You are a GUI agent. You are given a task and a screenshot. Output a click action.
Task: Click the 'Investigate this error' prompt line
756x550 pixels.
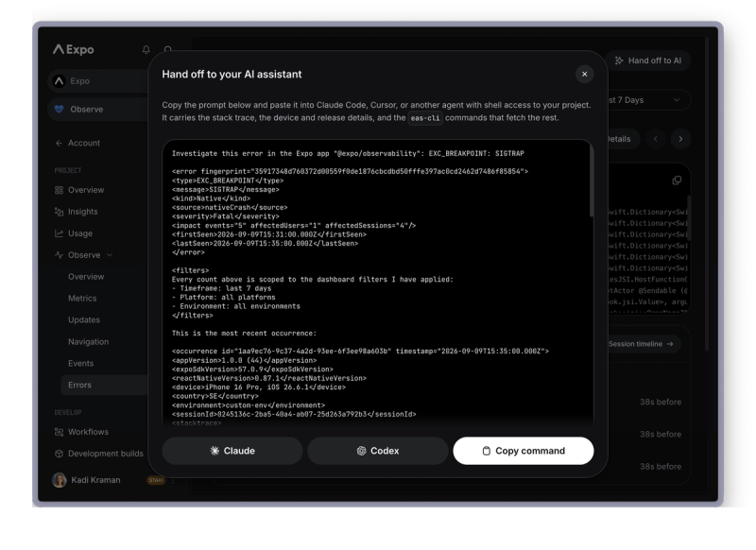pyautogui.click(x=348, y=153)
